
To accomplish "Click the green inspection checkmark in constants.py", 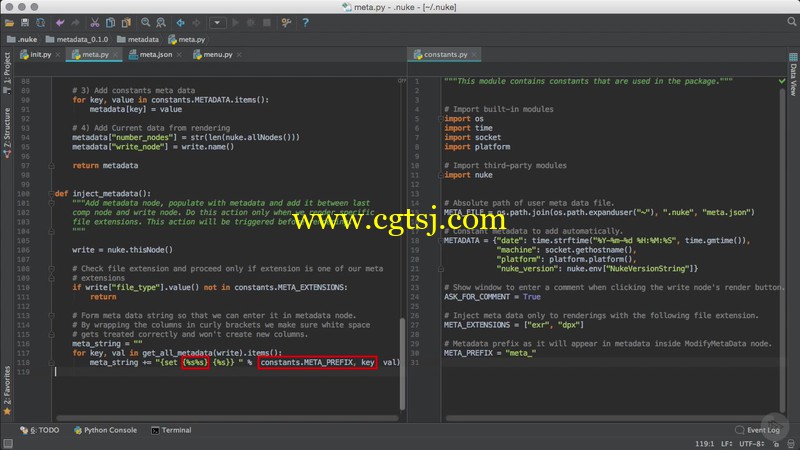I will click(782, 81).
